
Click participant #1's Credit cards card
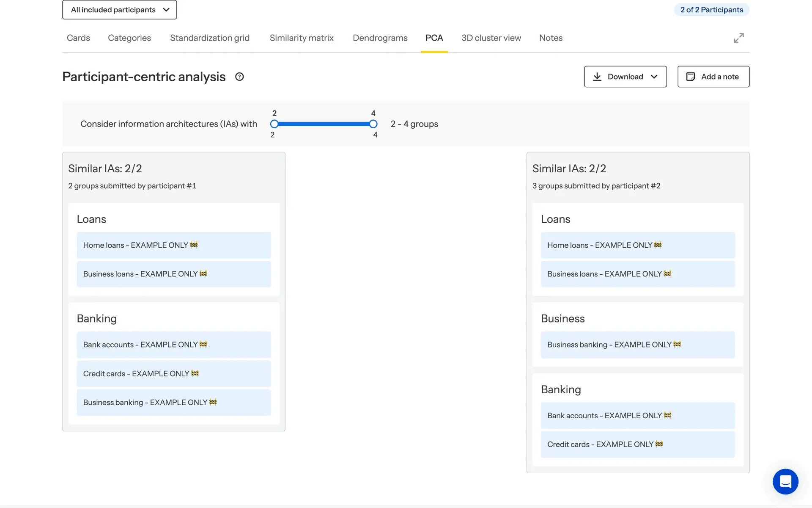click(173, 373)
